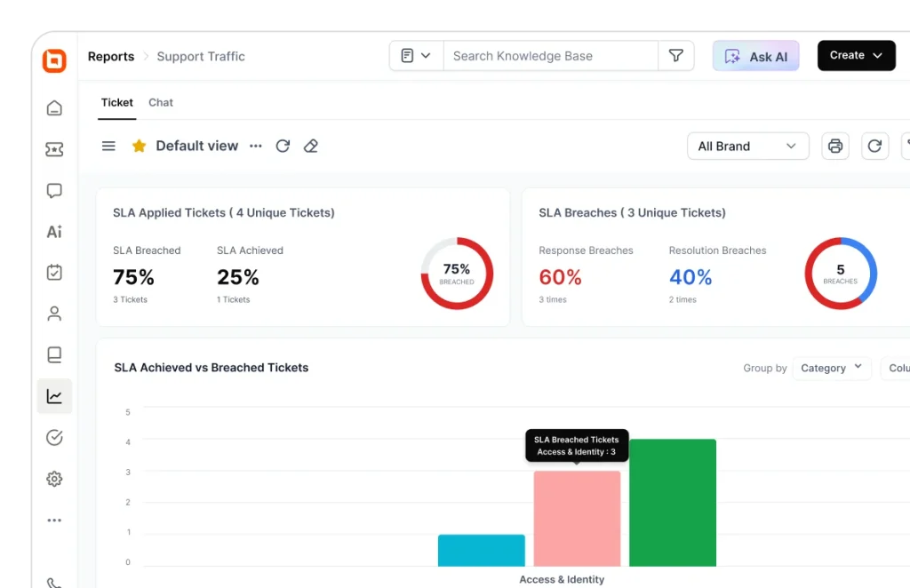Open the Tickets icon in sidebar
The height and width of the screenshot is (588, 910).
pyautogui.click(x=54, y=149)
